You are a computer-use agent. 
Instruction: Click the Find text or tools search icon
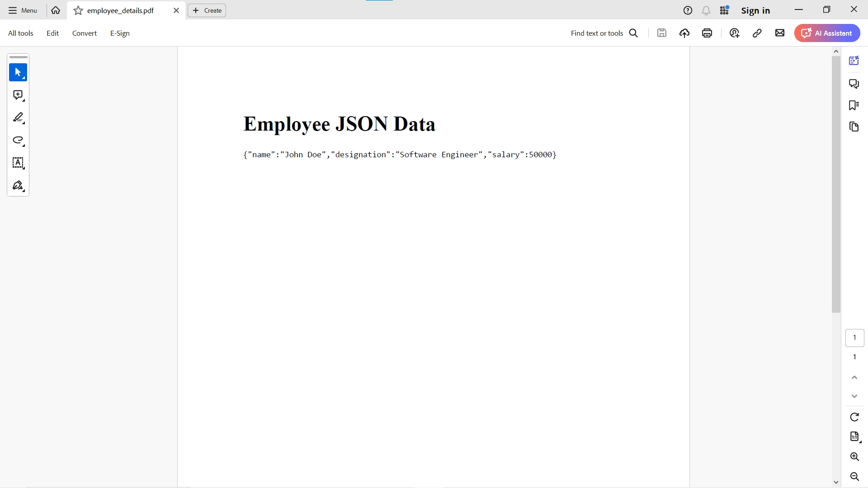coord(634,33)
